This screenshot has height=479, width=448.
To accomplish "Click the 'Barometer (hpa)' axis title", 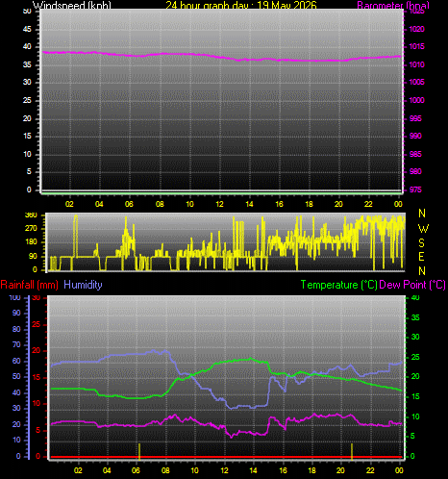I will pyautogui.click(x=393, y=5).
